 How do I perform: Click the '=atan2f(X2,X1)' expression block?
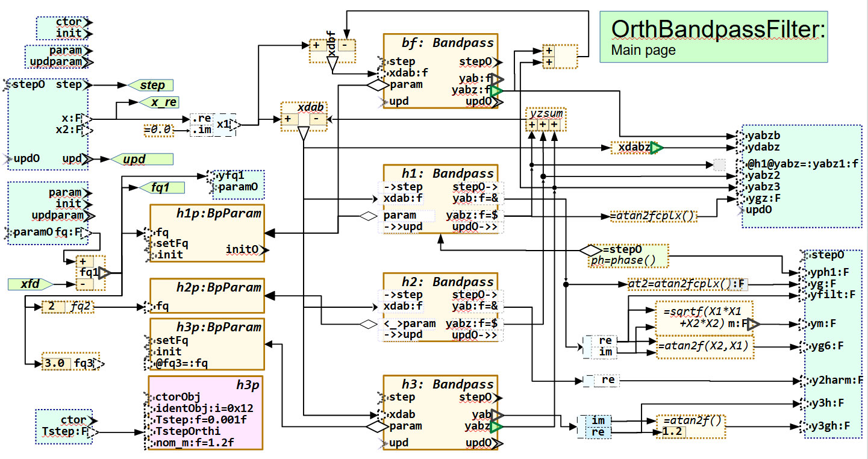tap(705, 348)
